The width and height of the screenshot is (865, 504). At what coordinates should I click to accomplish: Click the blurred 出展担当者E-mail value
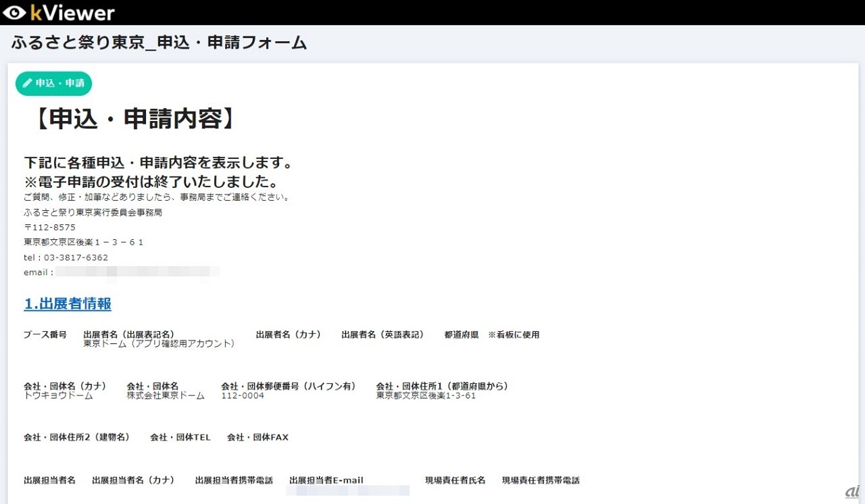[348, 490]
